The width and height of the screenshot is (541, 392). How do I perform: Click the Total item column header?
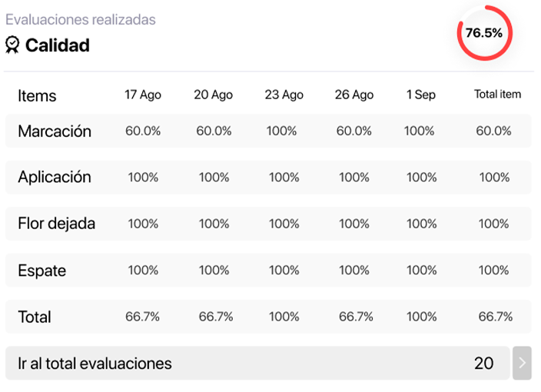point(497,94)
